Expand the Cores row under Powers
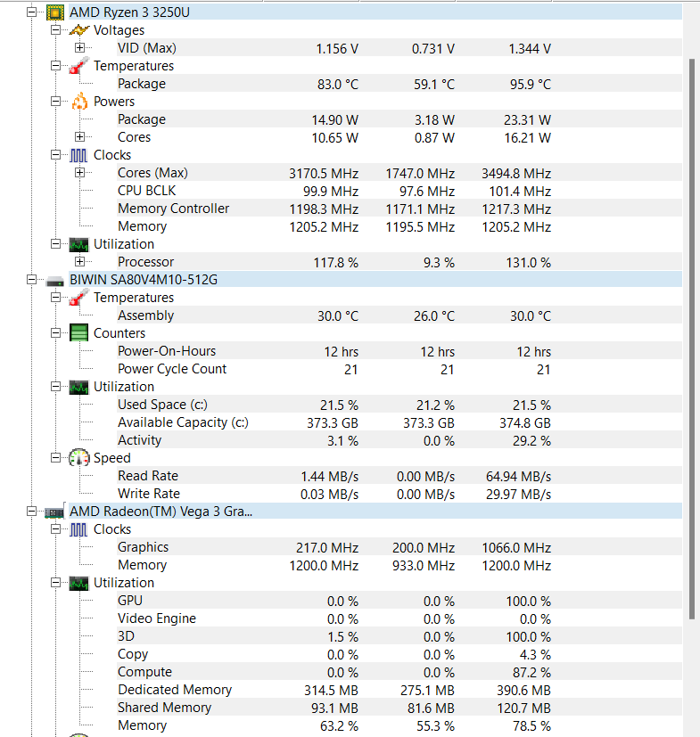700x737 pixels. 80,137
